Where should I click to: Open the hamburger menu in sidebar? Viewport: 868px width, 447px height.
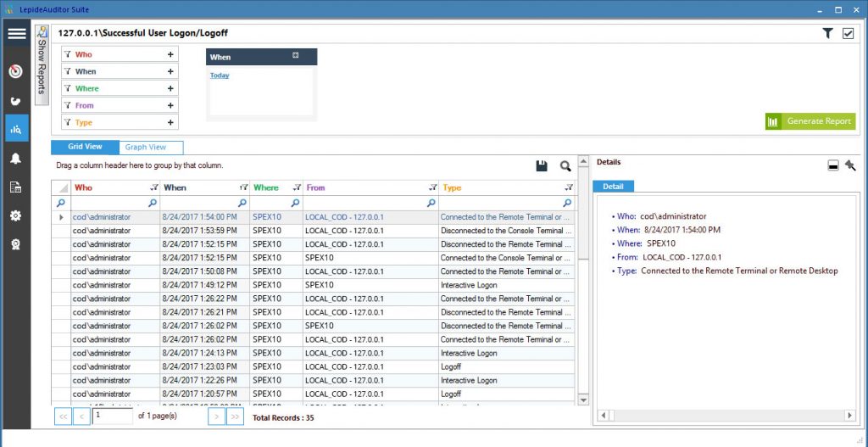pyautogui.click(x=17, y=34)
